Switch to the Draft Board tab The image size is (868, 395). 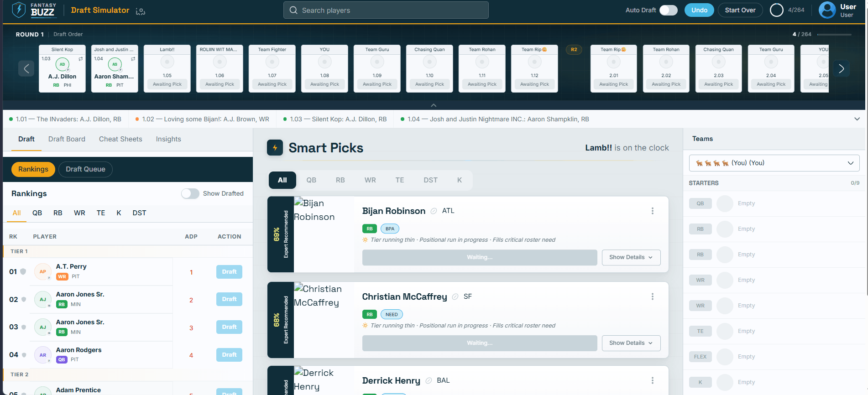67,139
